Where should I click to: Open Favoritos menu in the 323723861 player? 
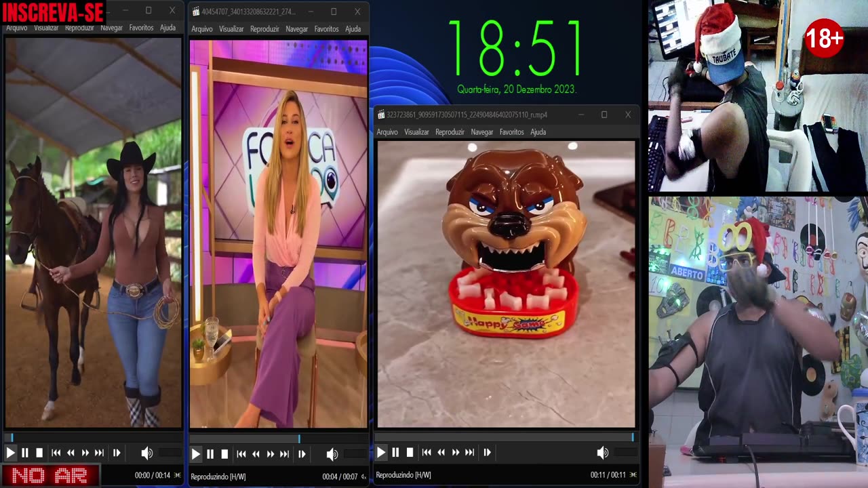pos(511,132)
